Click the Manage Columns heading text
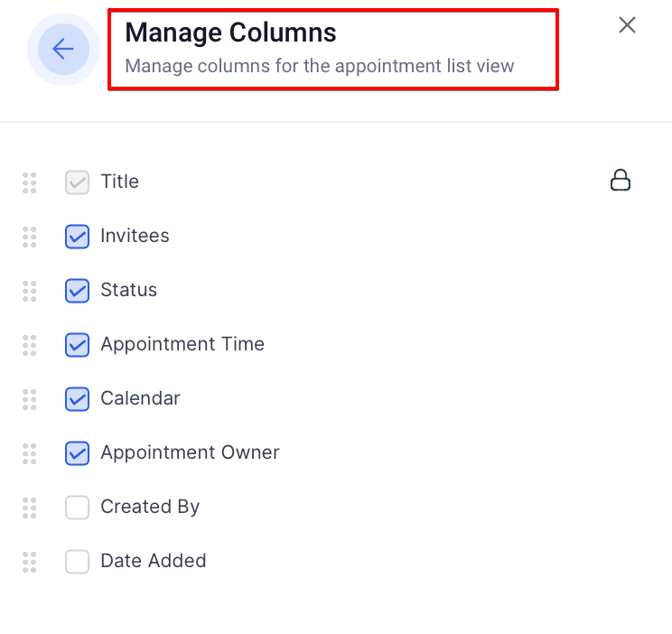The image size is (672, 634). point(230,33)
